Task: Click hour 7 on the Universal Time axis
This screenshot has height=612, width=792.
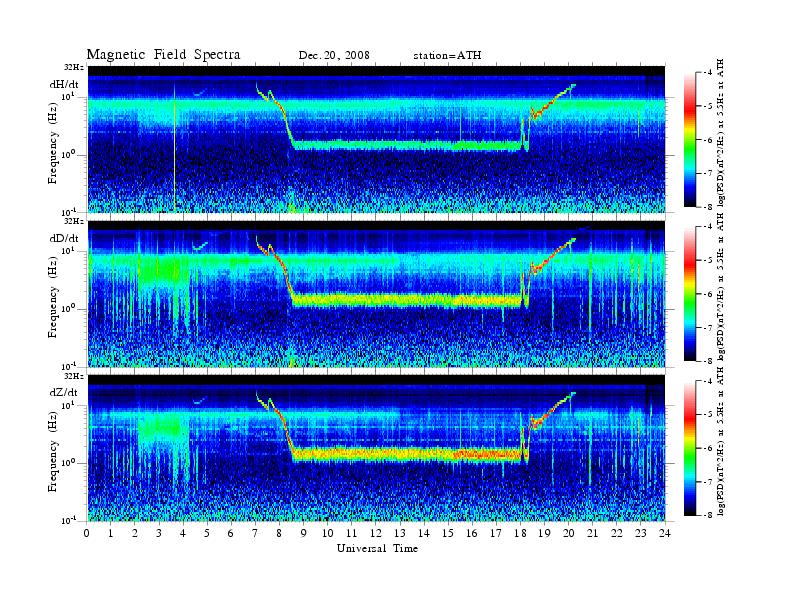Action: (x=256, y=533)
